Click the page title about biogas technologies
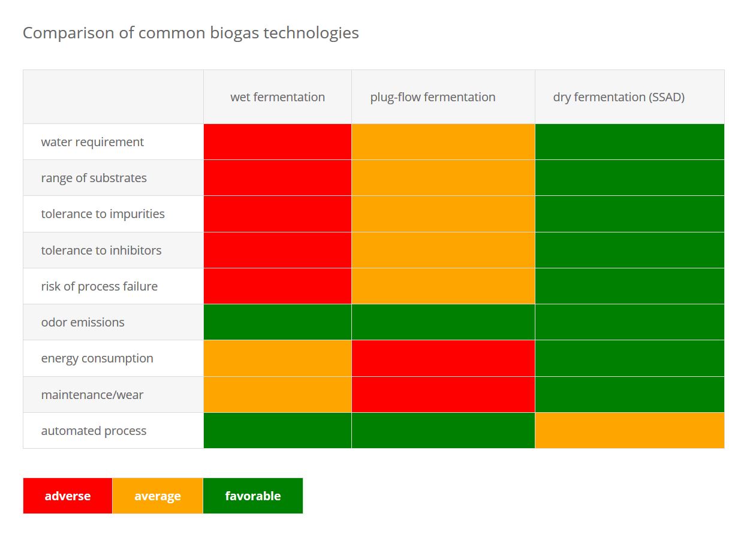This screenshot has width=756, height=538. [x=191, y=32]
